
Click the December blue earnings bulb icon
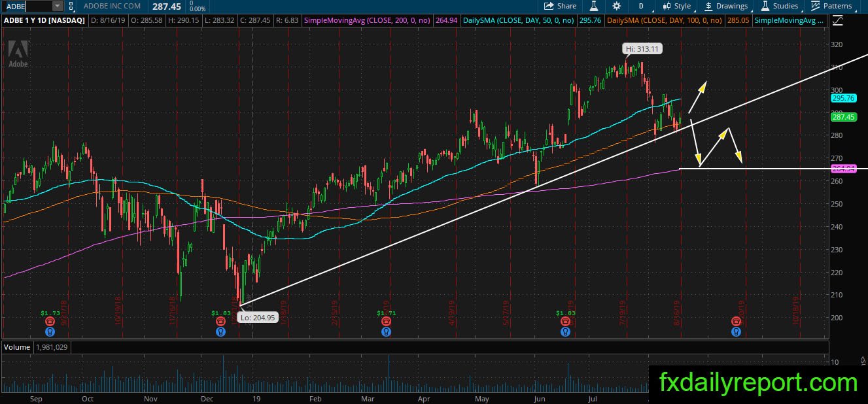tap(222, 331)
